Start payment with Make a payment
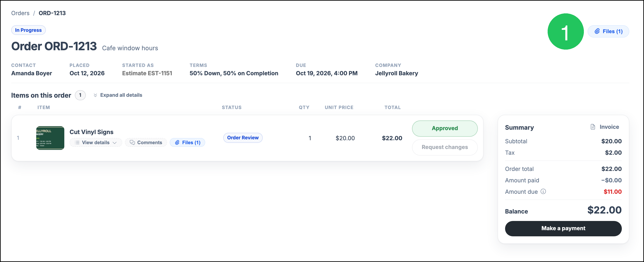 563,228
